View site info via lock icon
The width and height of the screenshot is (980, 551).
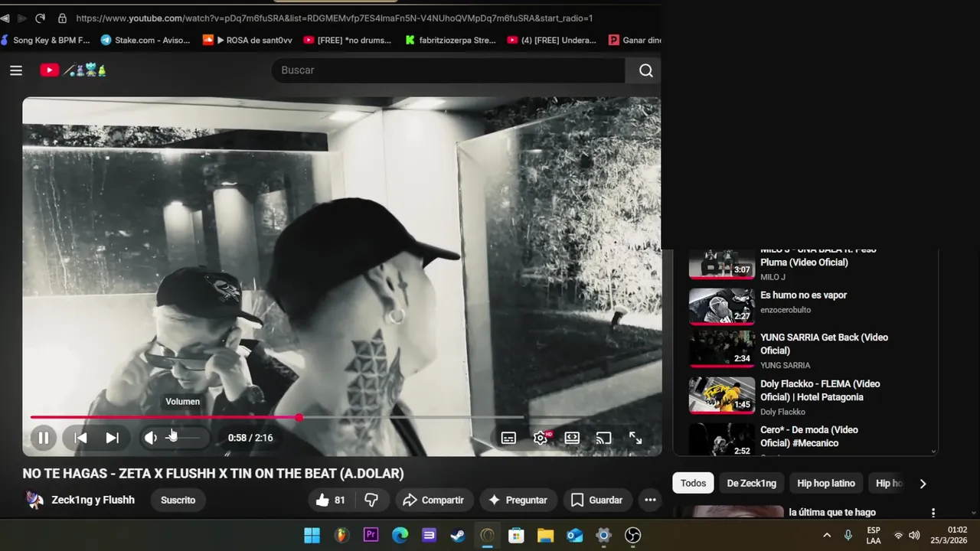coord(62,18)
